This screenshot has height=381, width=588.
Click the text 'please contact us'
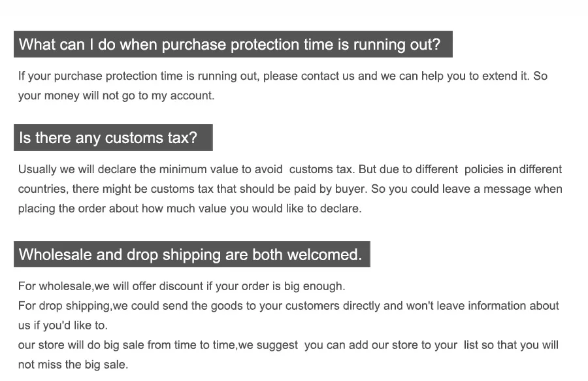(x=308, y=76)
